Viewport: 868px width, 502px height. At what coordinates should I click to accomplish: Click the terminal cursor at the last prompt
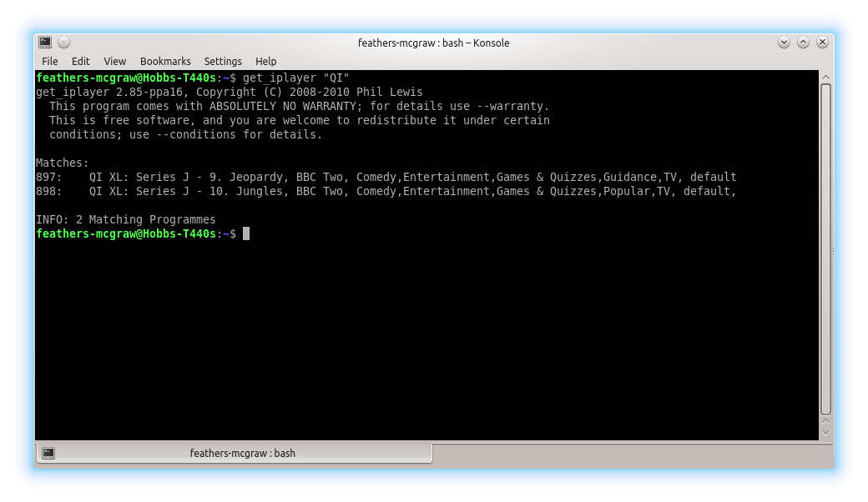pyautogui.click(x=246, y=233)
